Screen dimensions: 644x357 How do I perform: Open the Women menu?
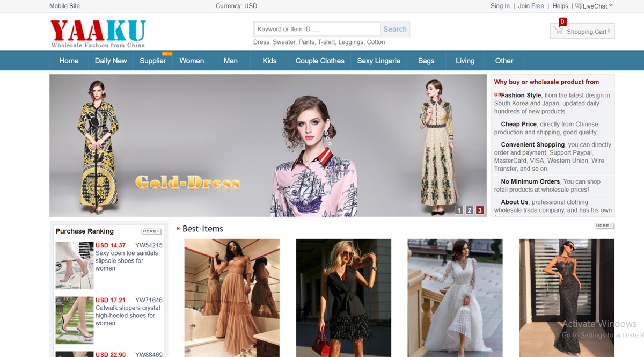coord(192,61)
